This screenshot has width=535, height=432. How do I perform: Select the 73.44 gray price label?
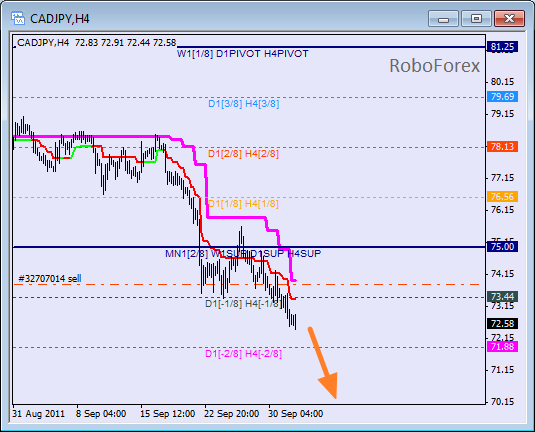(502, 297)
